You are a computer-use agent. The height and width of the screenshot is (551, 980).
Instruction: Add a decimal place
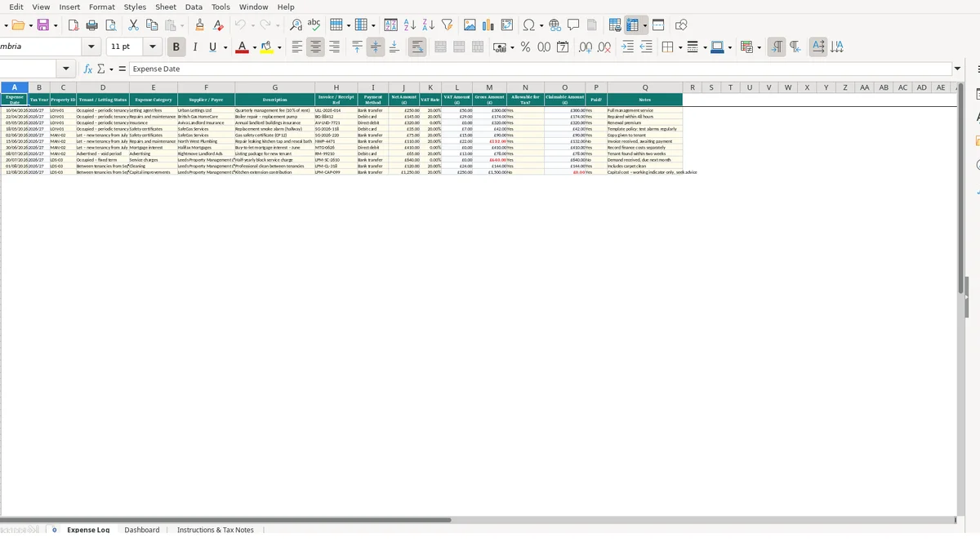(585, 47)
